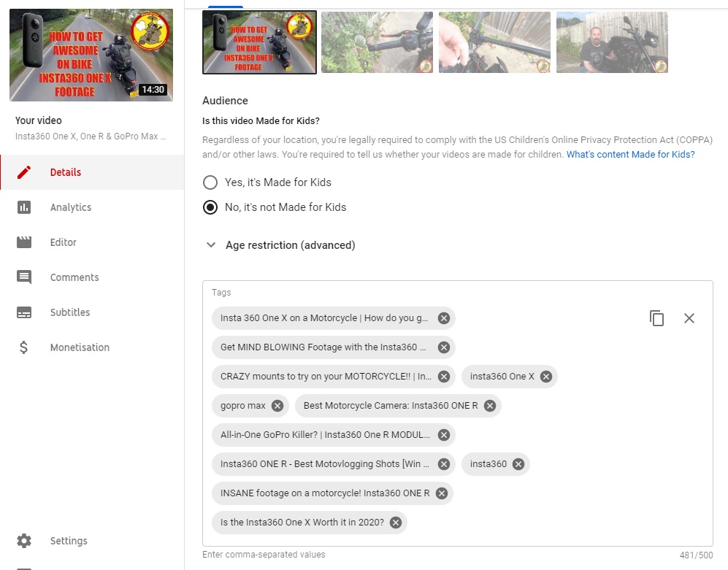728x570 pixels.
Task: Open the Analytics page
Action: [70, 207]
